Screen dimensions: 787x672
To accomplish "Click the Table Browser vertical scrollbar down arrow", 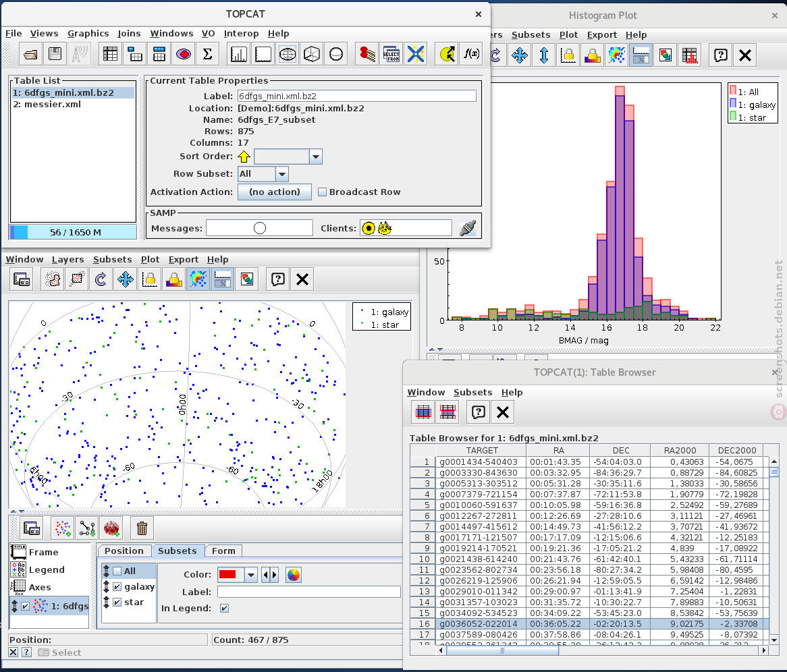I will [x=774, y=640].
